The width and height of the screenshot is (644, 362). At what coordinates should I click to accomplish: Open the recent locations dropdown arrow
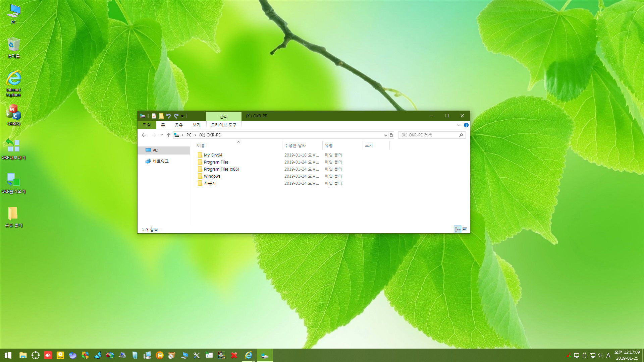click(162, 135)
